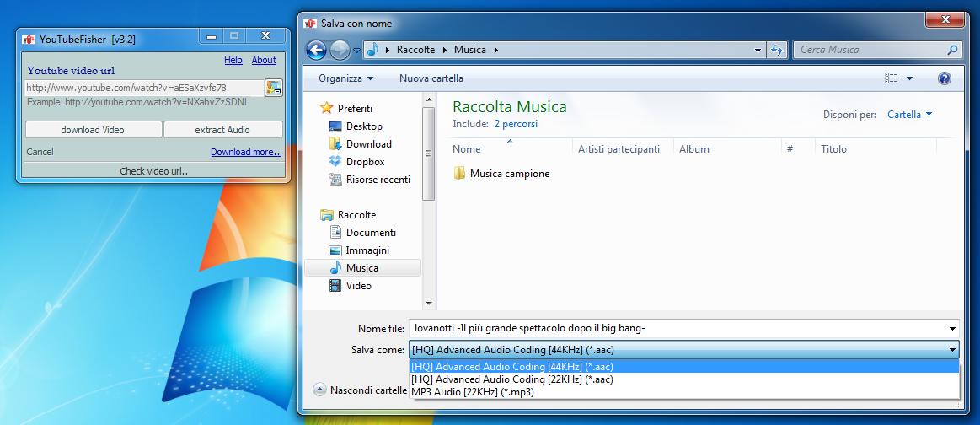Select the Risorse recenti icon
Image resolution: width=980 pixels, height=425 pixels.
point(335,180)
